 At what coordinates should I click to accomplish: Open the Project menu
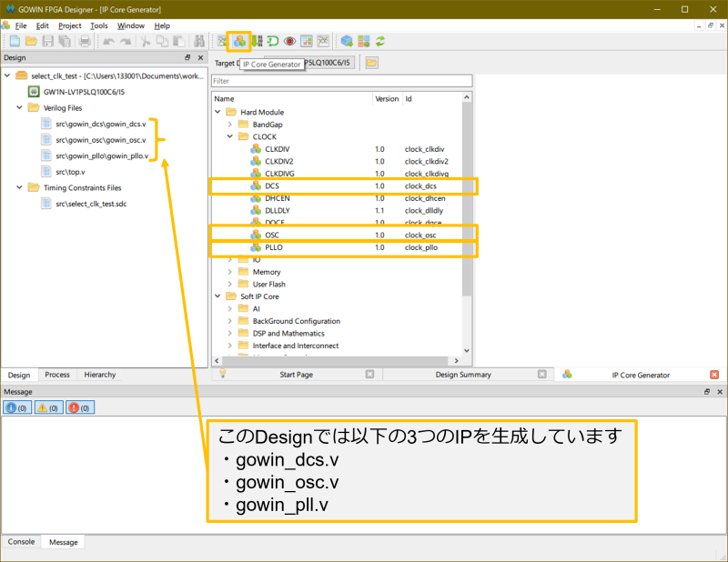pyautogui.click(x=70, y=25)
